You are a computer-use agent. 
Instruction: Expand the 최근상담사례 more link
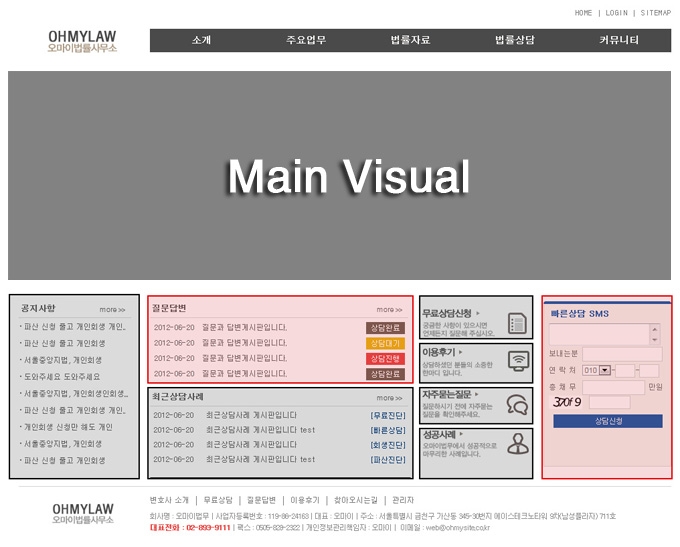coord(389,398)
